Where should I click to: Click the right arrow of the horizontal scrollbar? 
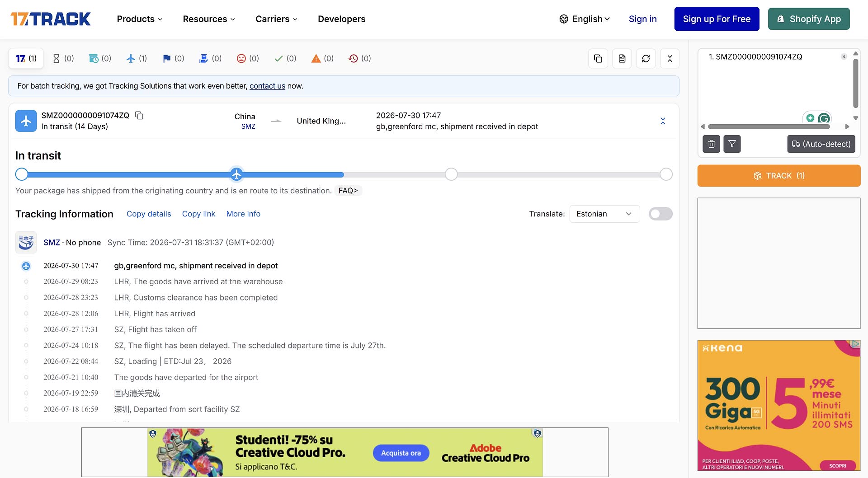847,127
